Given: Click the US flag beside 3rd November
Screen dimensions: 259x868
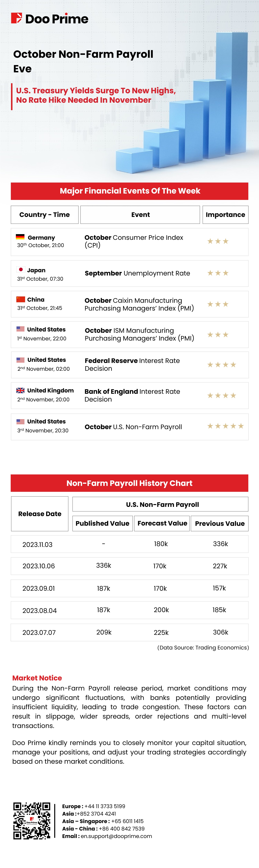Looking at the screenshot, I should [x=21, y=421].
